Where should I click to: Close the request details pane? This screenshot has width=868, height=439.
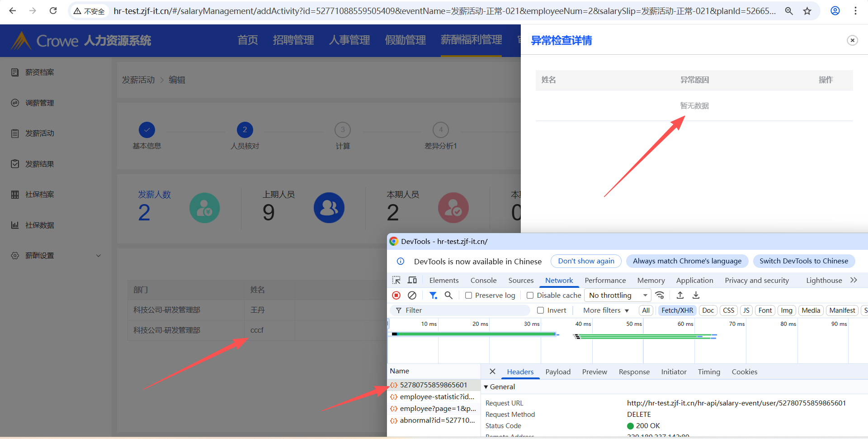[x=492, y=372]
